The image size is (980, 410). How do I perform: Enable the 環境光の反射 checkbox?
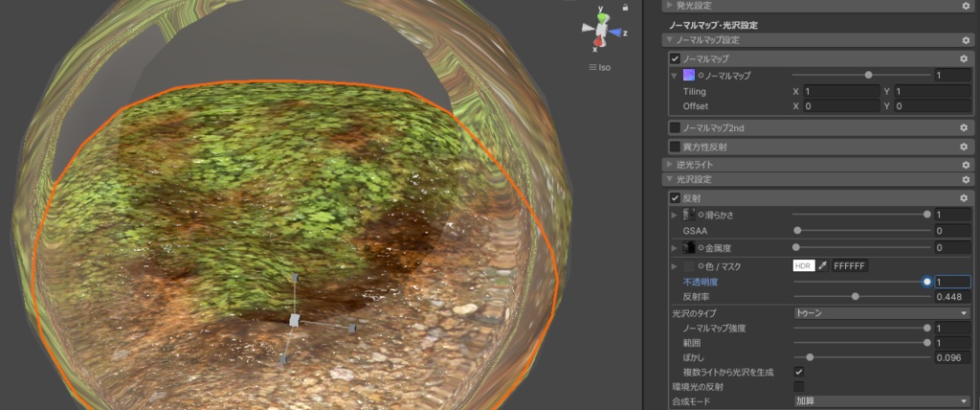799,387
